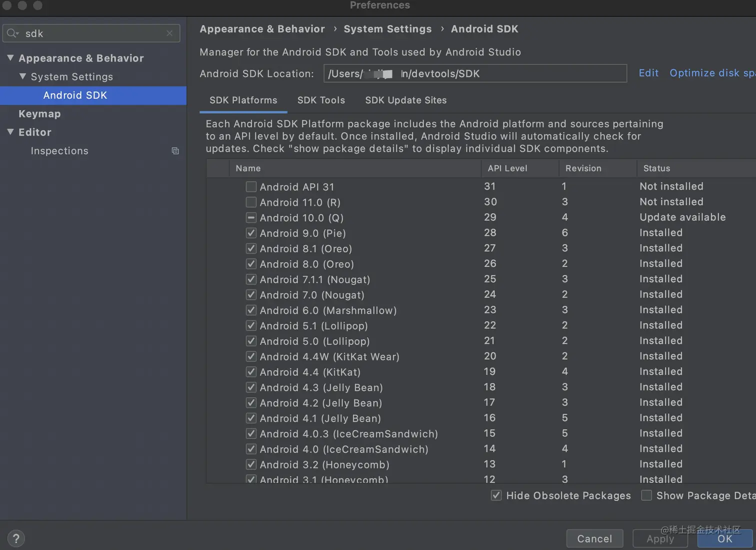756x550 pixels.
Task: Uncheck Android 5.0 (Lollipop)
Action: tap(251, 341)
